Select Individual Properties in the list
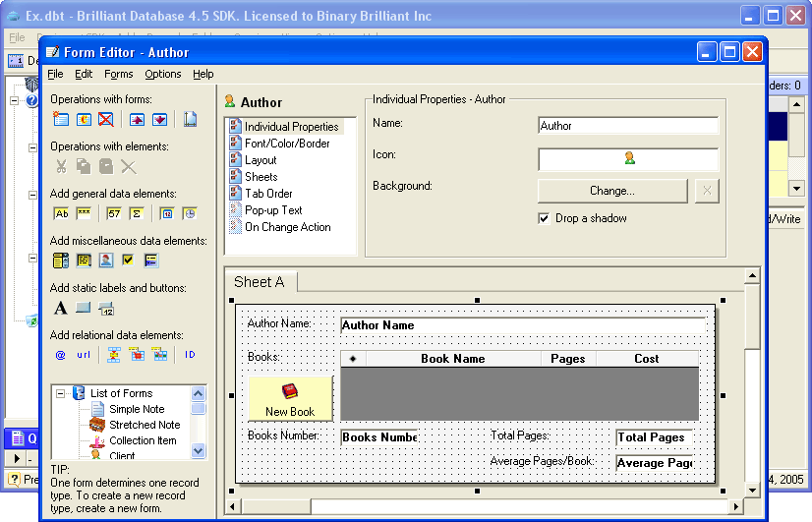The height and width of the screenshot is (522, 812). (292, 127)
